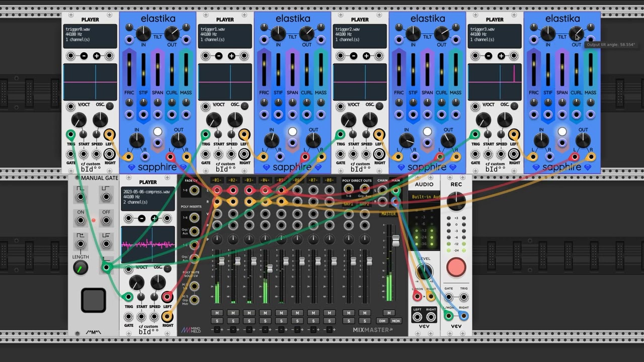This screenshot has height=362, width=644.
Task: Click the GRP1 label display on MixMaster
Action: pos(348,205)
